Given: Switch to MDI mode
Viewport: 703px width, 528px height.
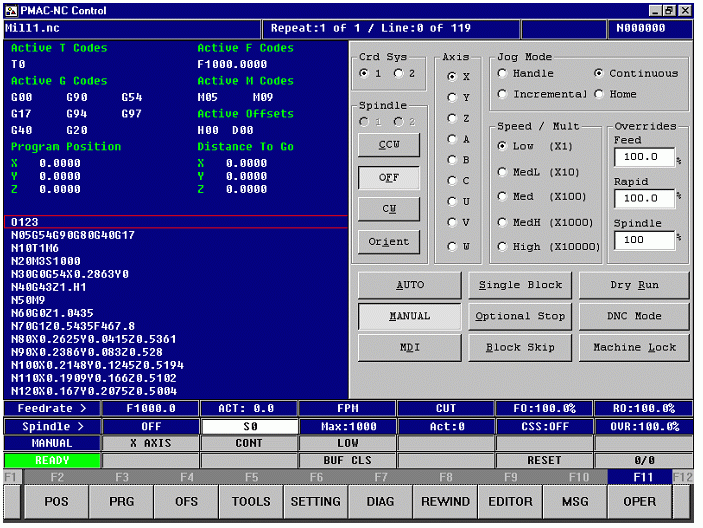Looking at the screenshot, I should coord(409,348).
